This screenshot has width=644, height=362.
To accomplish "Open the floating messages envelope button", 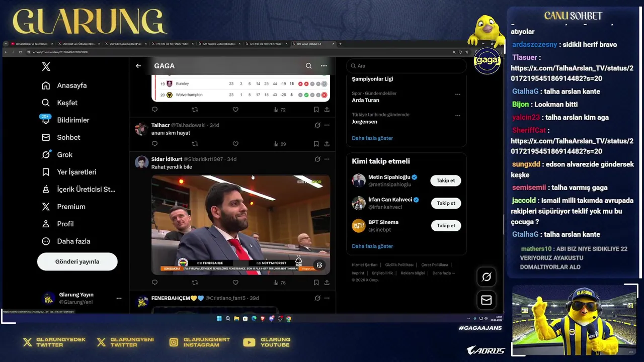I will (x=487, y=300).
